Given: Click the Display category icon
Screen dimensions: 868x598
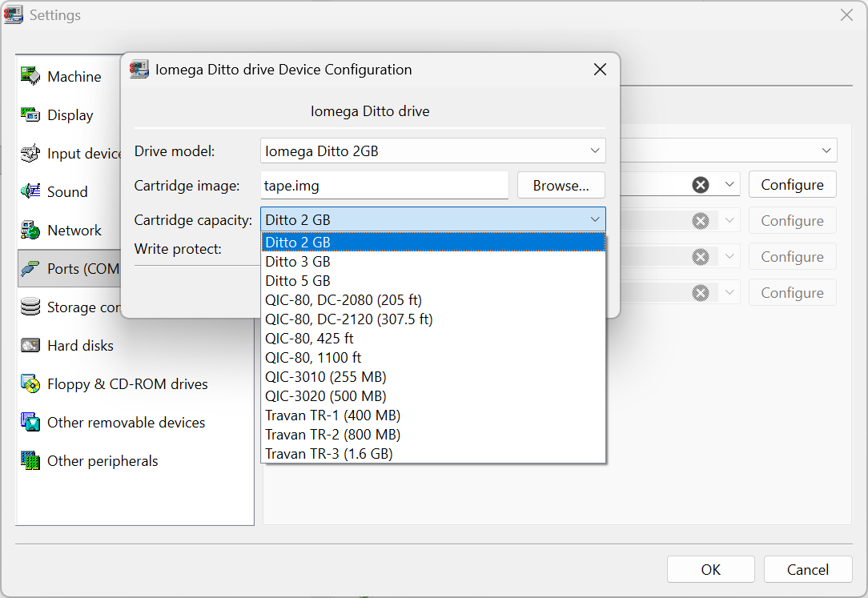Looking at the screenshot, I should pos(30,114).
